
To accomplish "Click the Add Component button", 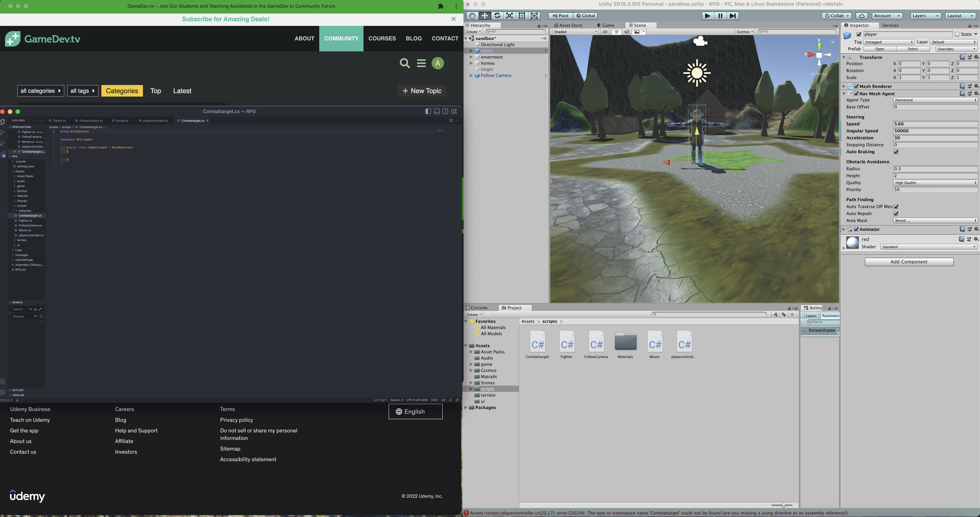I will click(x=909, y=262).
